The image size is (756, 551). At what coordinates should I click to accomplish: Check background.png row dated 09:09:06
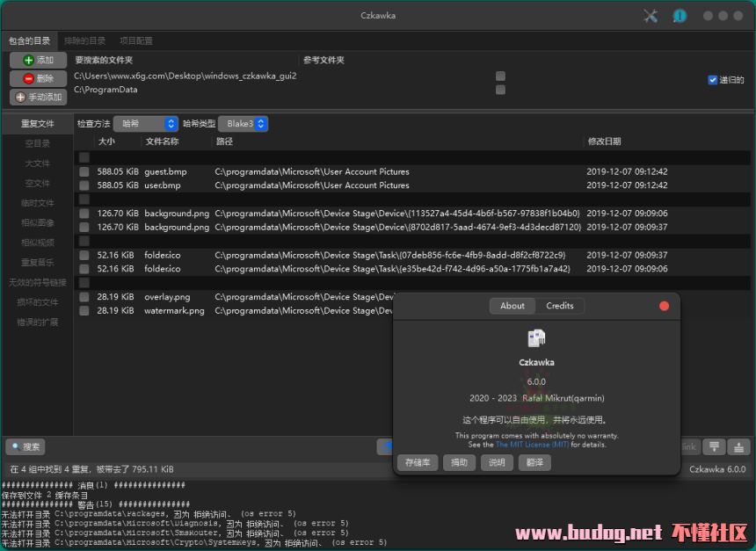pyautogui.click(x=84, y=213)
